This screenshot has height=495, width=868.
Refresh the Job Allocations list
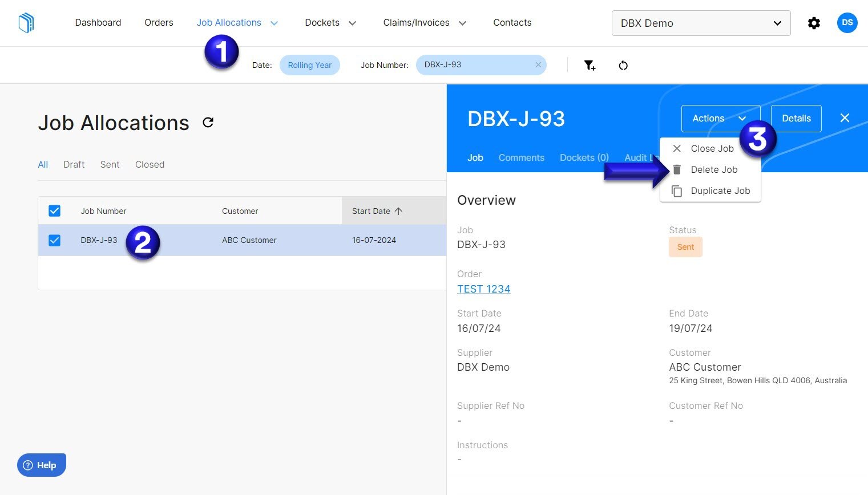click(208, 122)
